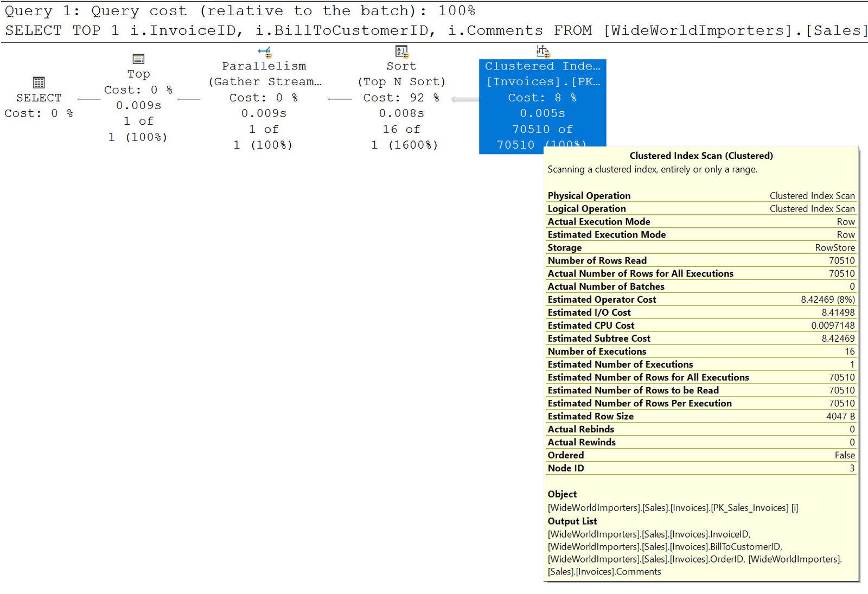Click the Top operator '0.009s' timing
Image resolution: width=868 pixels, height=594 pixels.
pyautogui.click(x=139, y=105)
